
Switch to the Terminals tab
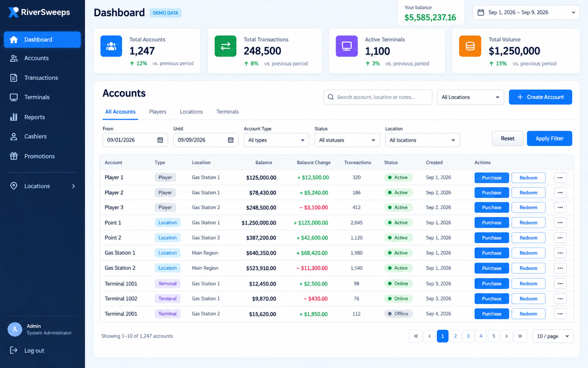click(x=227, y=112)
